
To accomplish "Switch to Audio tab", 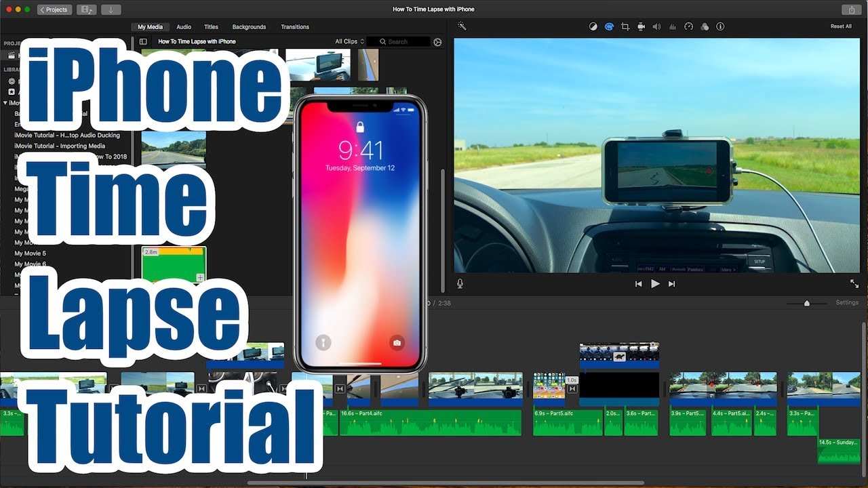I will pyautogui.click(x=184, y=27).
